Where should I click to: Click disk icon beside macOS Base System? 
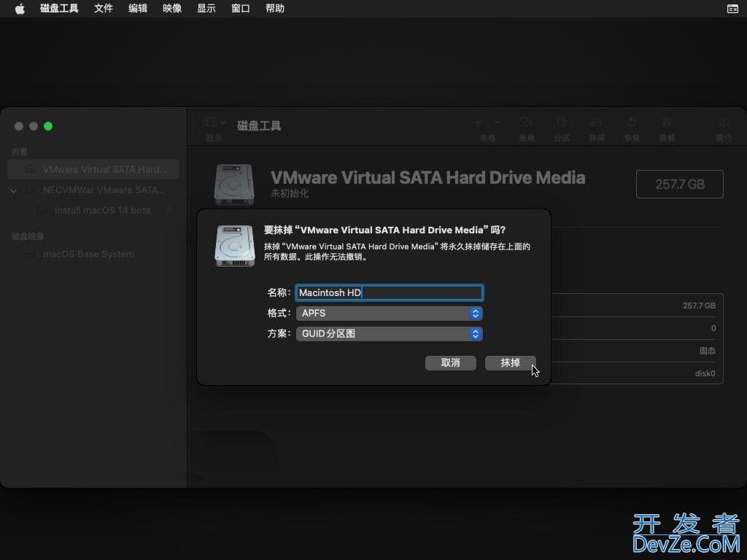pyautogui.click(x=31, y=254)
